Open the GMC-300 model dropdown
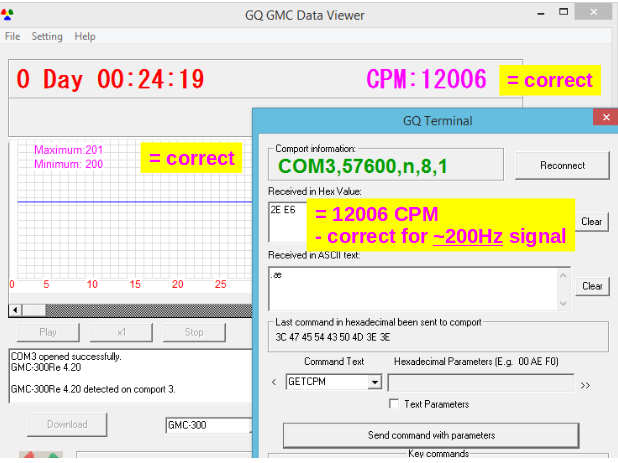618x463 pixels. click(x=209, y=425)
